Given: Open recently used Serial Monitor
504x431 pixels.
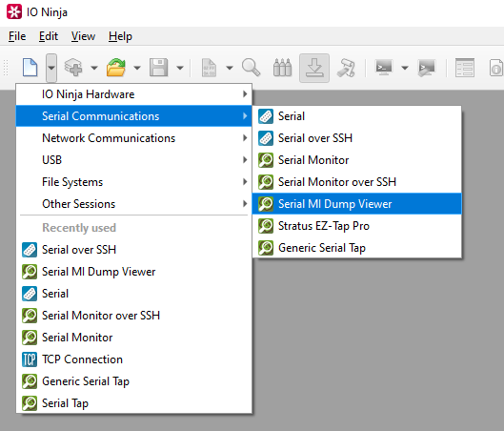Looking at the screenshot, I should click(x=134, y=338).
